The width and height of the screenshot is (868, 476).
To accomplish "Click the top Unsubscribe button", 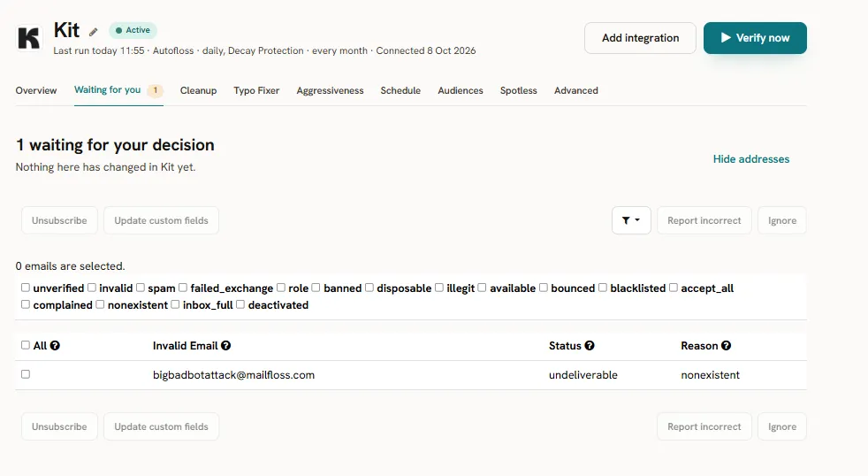I will [x=59, y=220].
